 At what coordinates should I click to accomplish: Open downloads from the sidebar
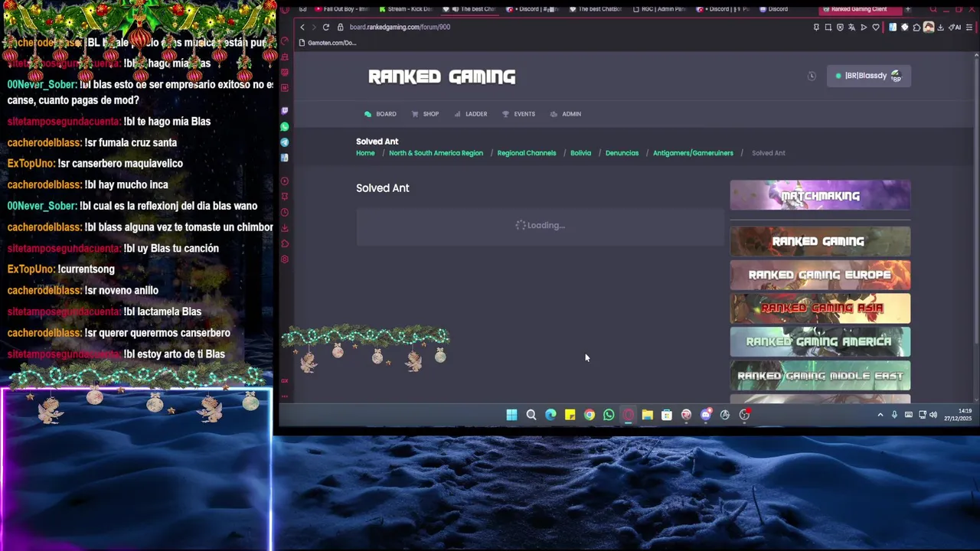coord(285,228)
